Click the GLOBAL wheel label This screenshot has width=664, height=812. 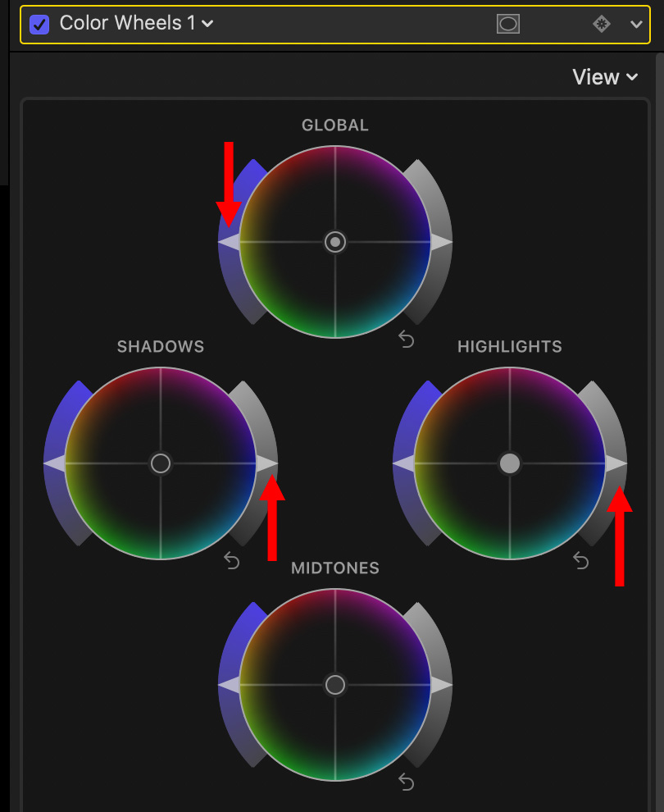click(x=335, y=125)
